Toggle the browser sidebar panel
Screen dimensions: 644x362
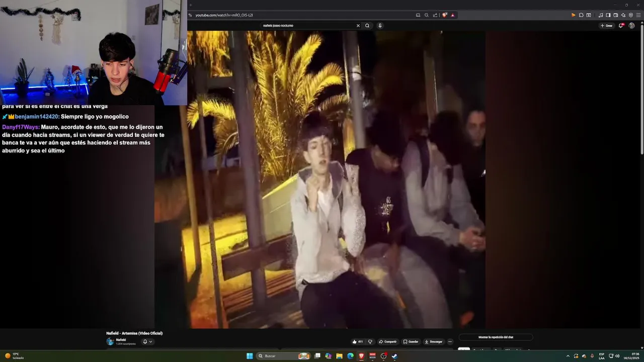608,15
